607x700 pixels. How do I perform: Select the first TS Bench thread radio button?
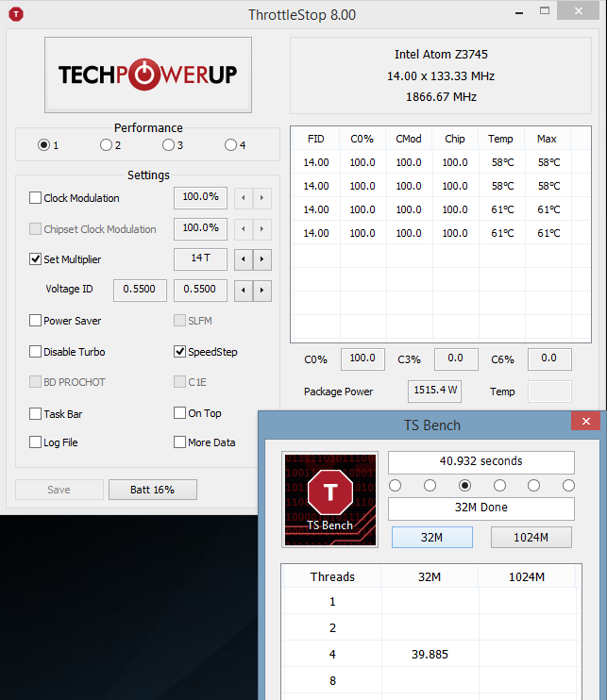tap(395, 485)
